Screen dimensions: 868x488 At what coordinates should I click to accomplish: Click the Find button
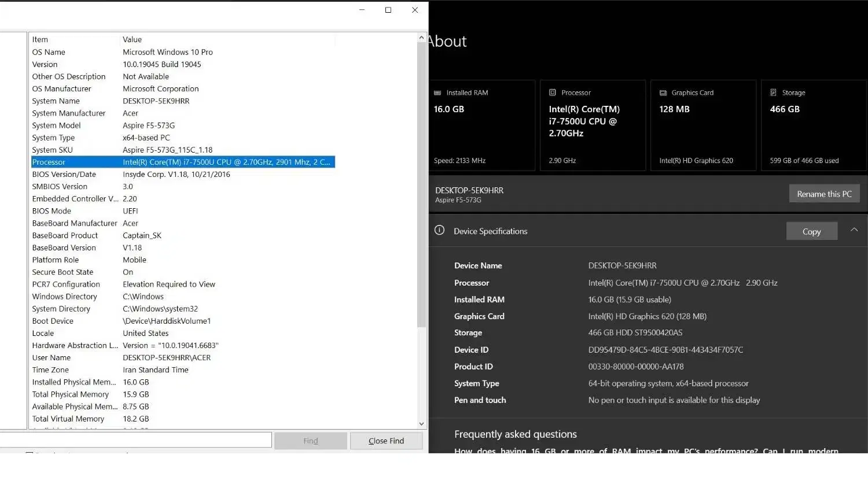pos(311,441)
